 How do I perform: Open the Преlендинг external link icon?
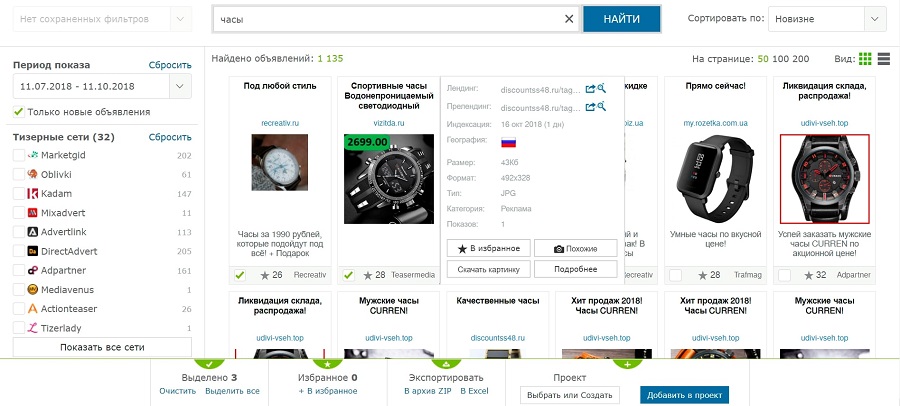click(x=589, y=107)
